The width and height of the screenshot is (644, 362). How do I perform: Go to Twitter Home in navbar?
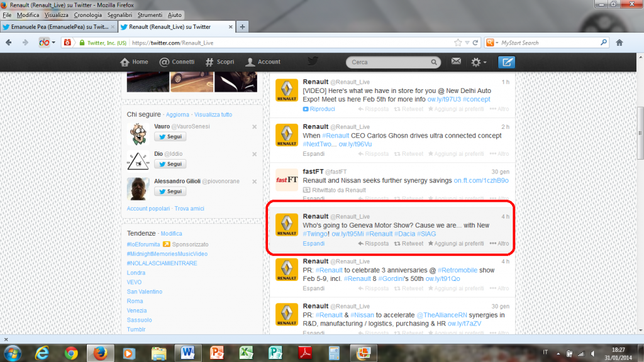[x=134, y=62]
